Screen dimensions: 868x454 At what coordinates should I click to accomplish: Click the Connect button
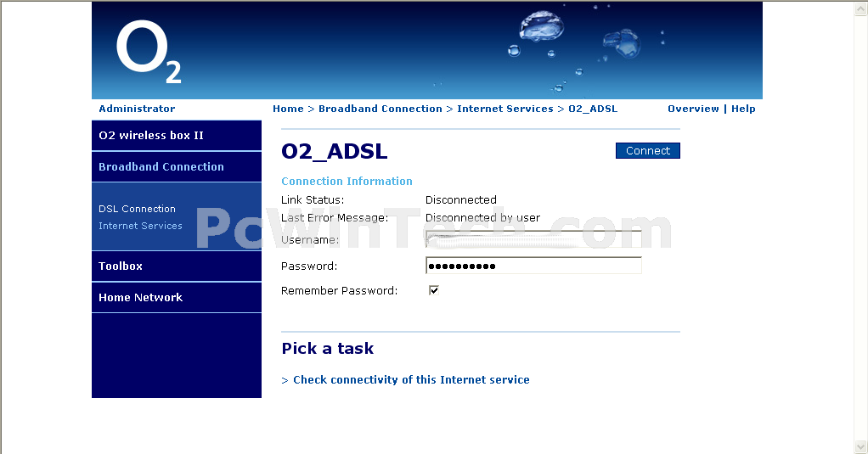click(x=648, y=150)
